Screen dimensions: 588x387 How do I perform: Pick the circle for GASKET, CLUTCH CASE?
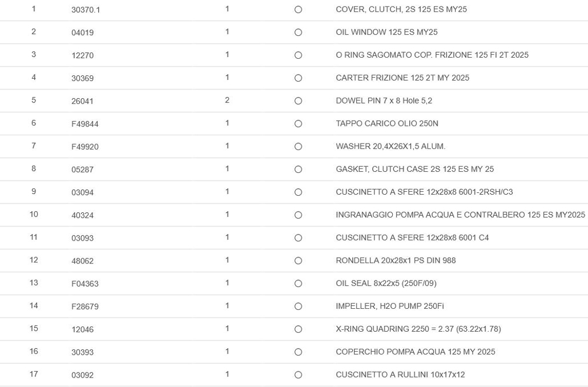click(298, 169)
